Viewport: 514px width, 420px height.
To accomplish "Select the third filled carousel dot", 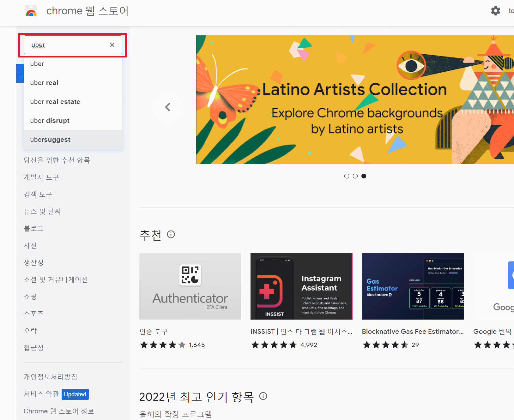I will [364, 176].
